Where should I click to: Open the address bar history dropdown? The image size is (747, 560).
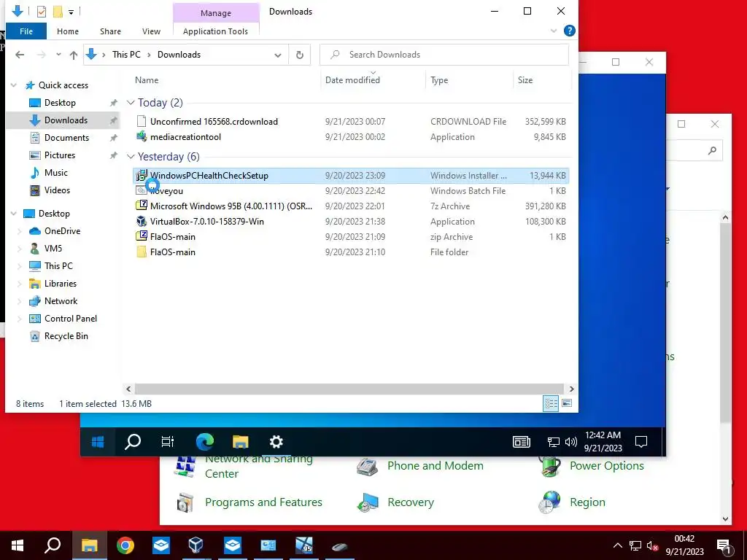coord(278,55)
